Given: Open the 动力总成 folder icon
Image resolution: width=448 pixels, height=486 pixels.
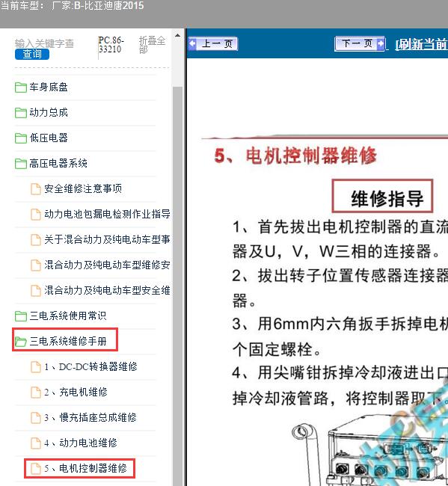Looking at the screenshot, I should tap(21, 113).
